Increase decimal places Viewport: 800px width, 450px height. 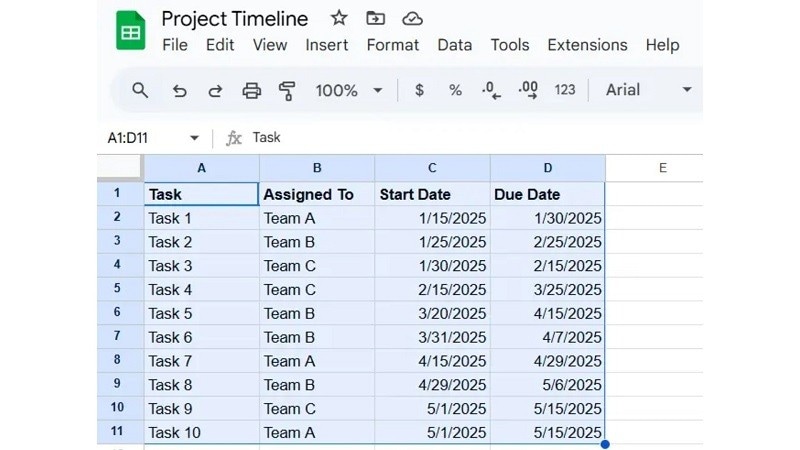click(528, 90)
